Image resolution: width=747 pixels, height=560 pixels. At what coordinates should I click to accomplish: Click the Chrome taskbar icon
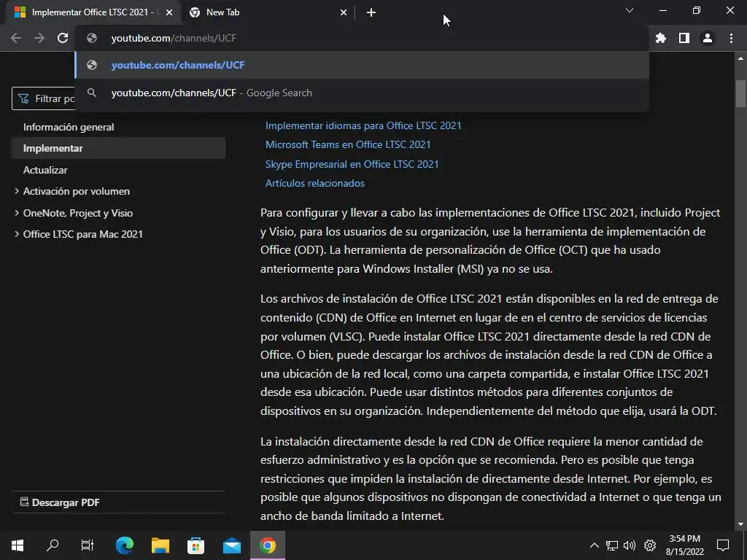tap(268, 545)
